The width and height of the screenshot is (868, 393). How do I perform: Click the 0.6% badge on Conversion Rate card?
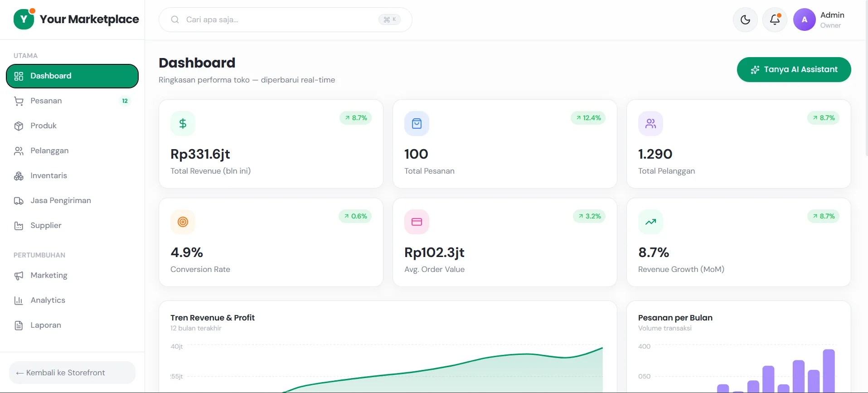coord(355,216)
